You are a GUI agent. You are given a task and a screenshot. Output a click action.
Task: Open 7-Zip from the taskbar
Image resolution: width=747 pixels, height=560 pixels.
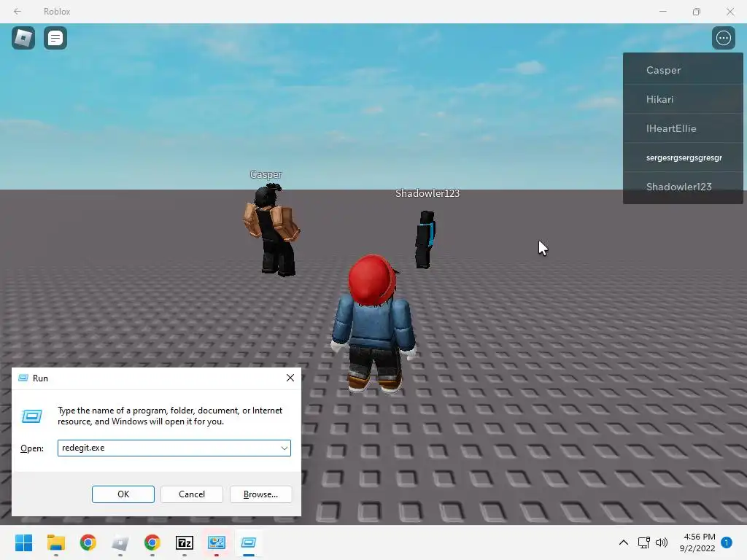[185, 542]
